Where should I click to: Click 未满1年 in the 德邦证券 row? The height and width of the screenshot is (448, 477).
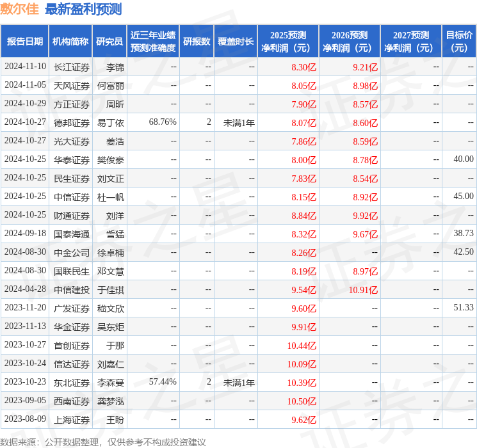pyautogui.click(x=239, y=123)
